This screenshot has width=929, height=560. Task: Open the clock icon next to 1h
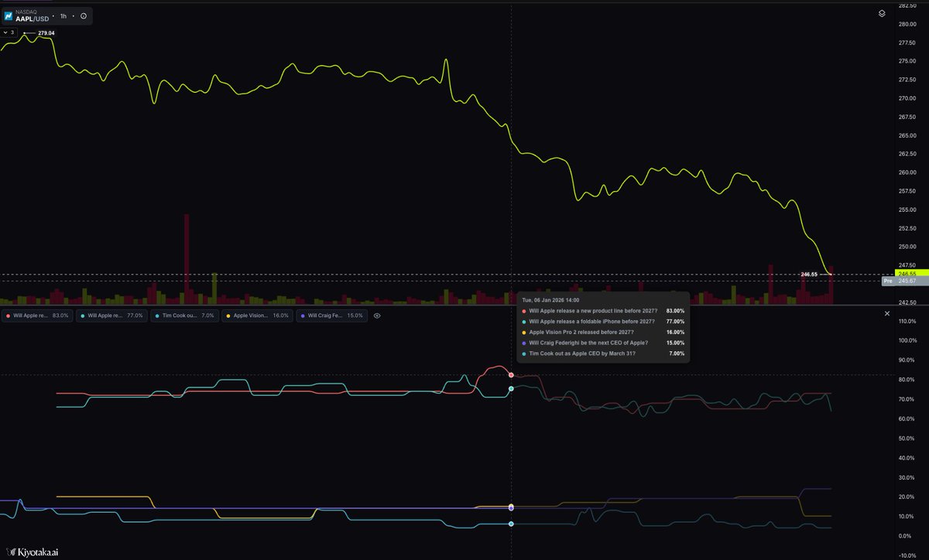pos(84,15)
